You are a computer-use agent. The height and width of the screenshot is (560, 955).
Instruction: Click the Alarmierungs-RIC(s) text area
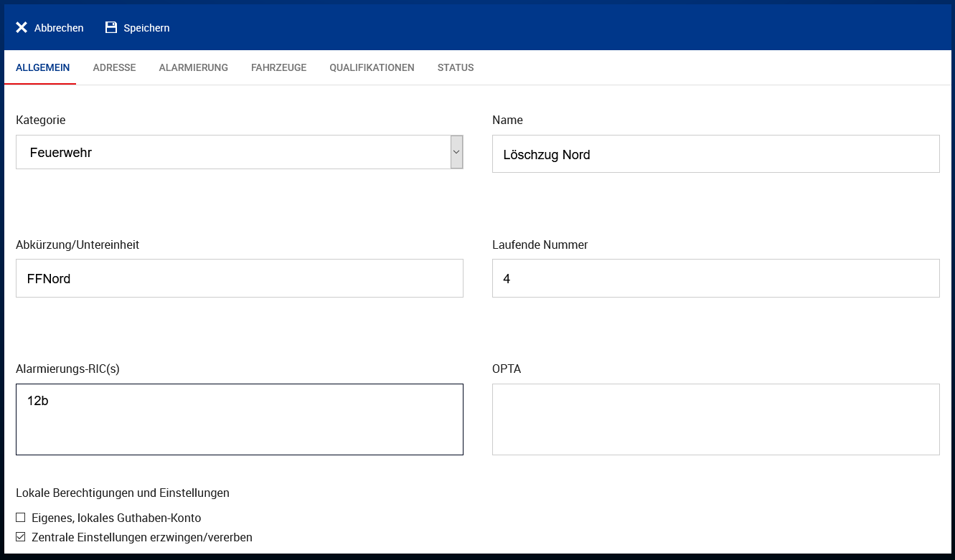[x=240, y=419]
